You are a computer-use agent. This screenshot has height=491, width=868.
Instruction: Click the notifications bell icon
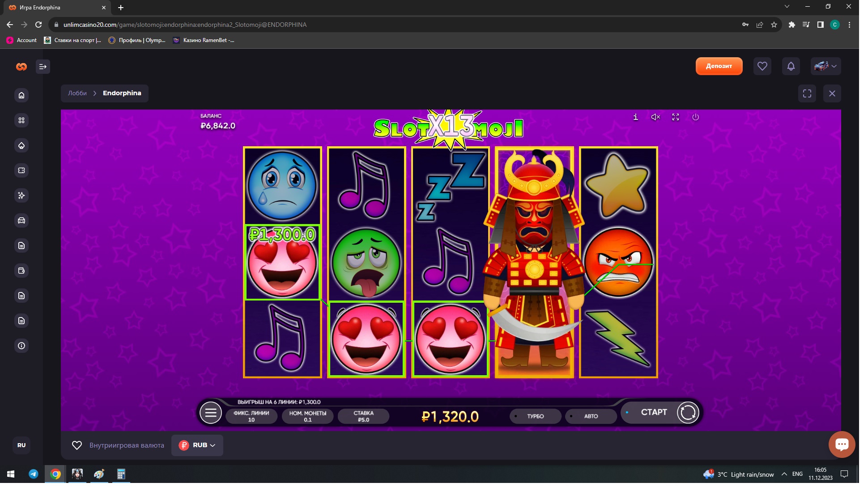[x=791, y=67]
